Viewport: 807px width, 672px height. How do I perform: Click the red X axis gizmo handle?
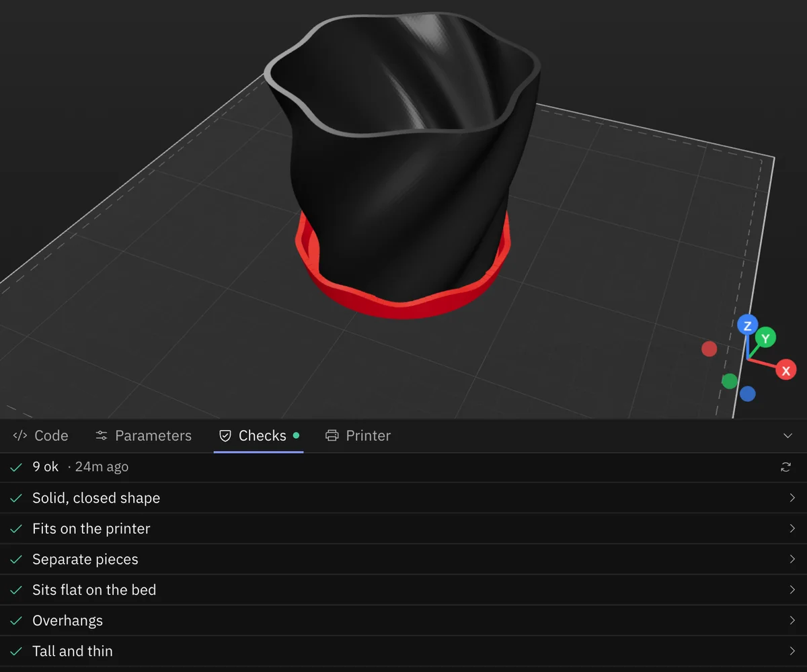pyautogui.click(x=785, y=370)
